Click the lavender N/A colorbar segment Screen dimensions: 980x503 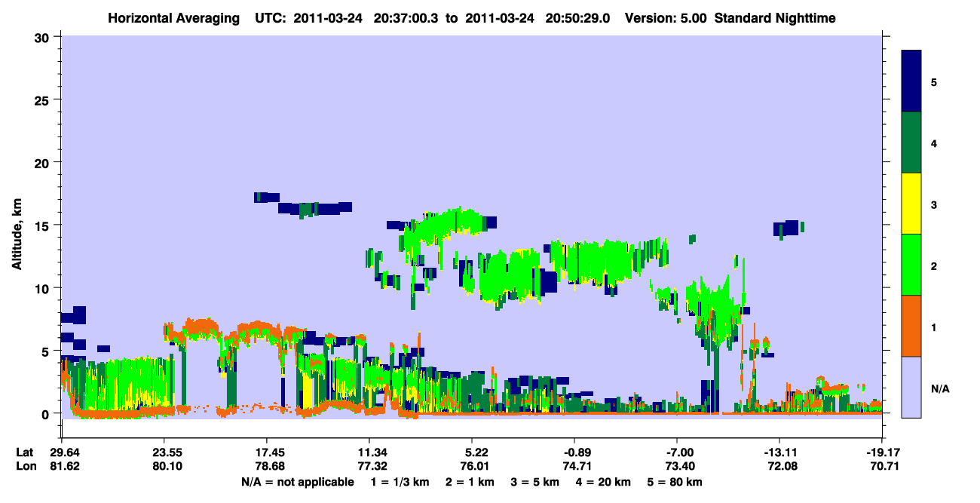pyautogui.click(x=911, y=387)
